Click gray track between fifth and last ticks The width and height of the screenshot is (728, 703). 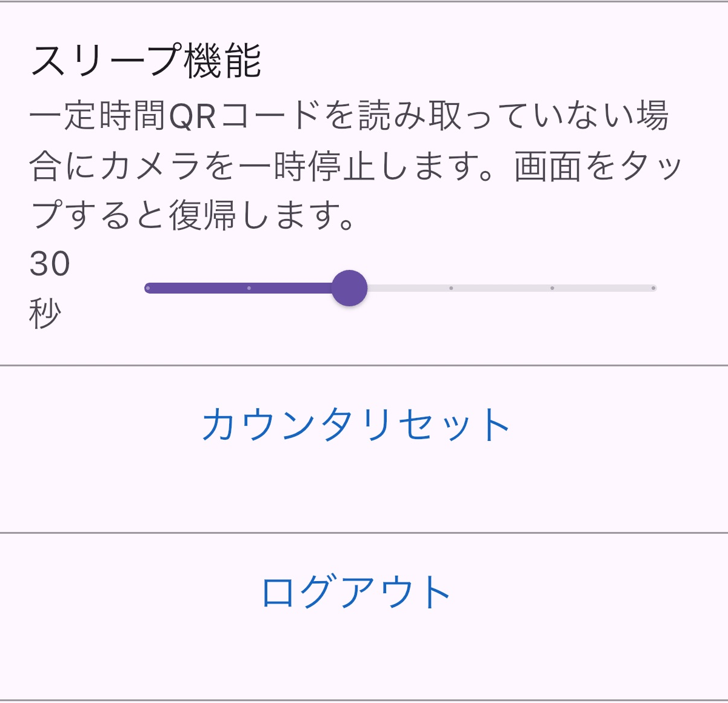[603, 288]
